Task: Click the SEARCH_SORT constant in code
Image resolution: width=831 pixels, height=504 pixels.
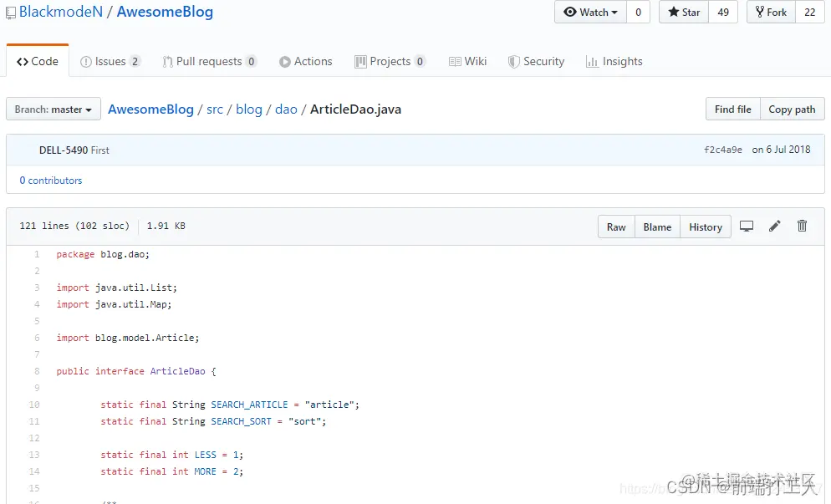Action: coord(241,422)
